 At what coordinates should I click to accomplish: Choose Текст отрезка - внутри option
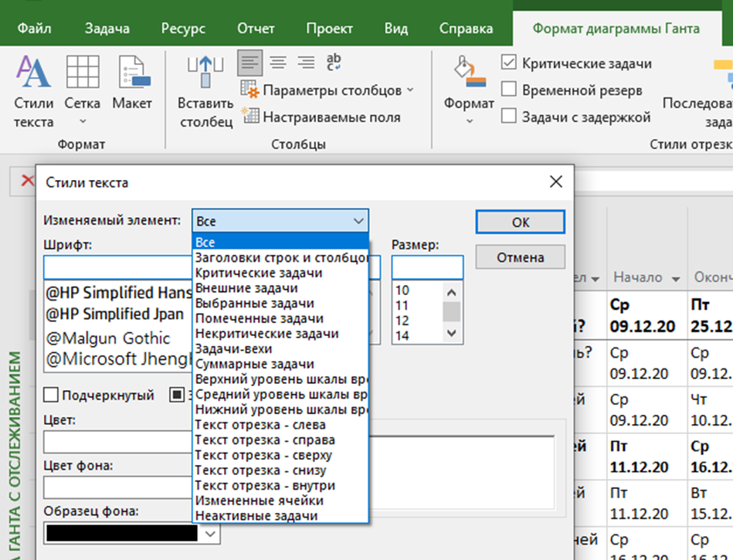tap(280, 485)
